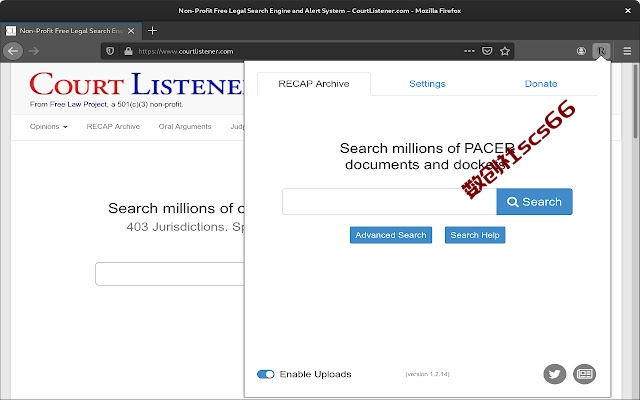Open RECAP Archive in site navigation
Screen dimensions: 640x400
pyautogui.click(x=113, y=127)
